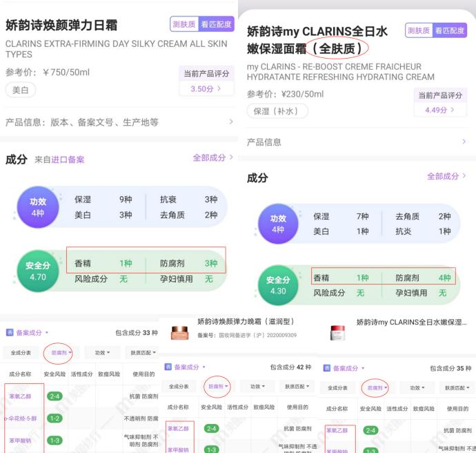Image resolution: width=476 pixels, height=453 pixels.
Task: Open the 肤质匹配 filter in the 33种 list
Action: point(143,353)
